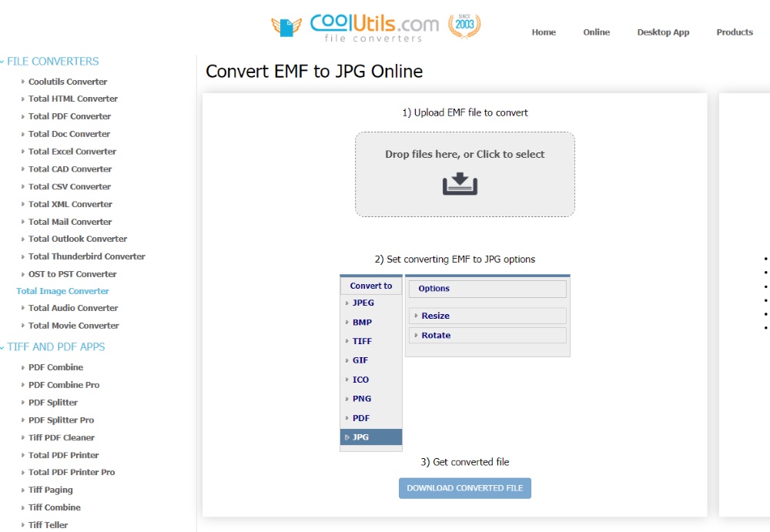Image resolution: width=770 pixels, height=532 pixels.
Task: Open Tiff Paging link
Action: pyautogui.click(x=50, y=490)
